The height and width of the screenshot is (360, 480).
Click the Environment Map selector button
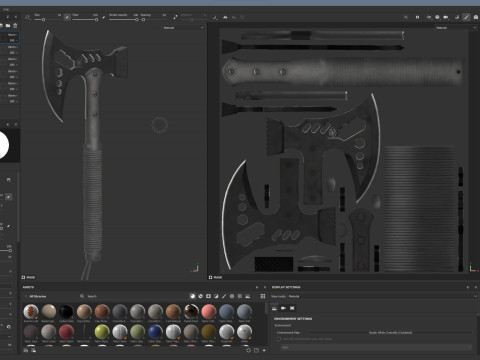coord(391,332)
